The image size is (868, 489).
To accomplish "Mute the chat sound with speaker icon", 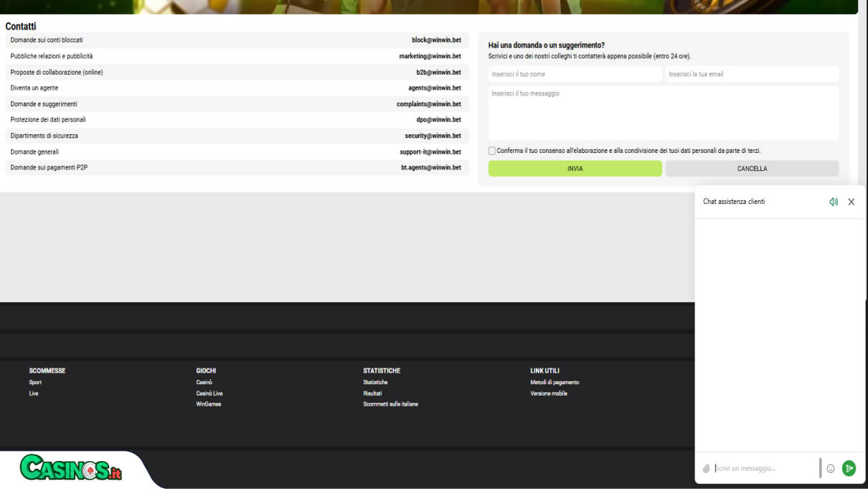I will 834,202.
